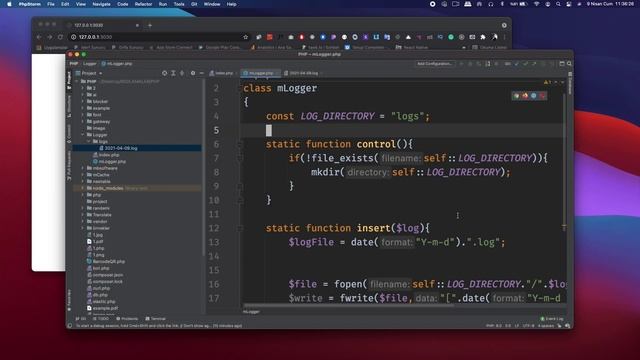Viewport: 640px width, 360px height.
Task: Open Git tool window at the bottom
Action: click(x=81, y=319)
